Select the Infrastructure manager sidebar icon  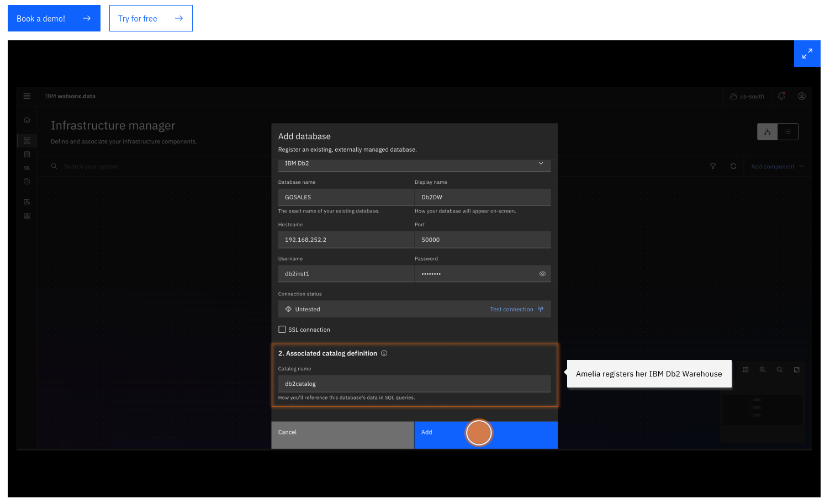click(x=27, y=141)
